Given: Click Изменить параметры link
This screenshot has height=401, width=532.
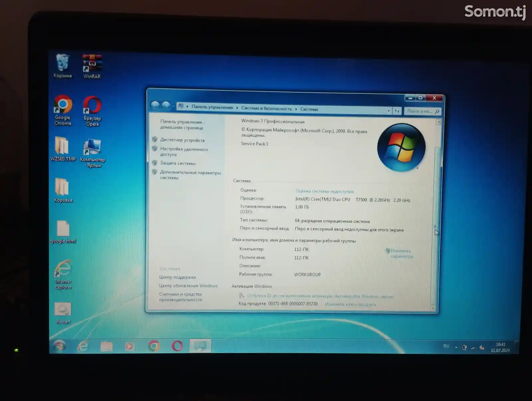Looking at the screenshot, I should point(402,254).
